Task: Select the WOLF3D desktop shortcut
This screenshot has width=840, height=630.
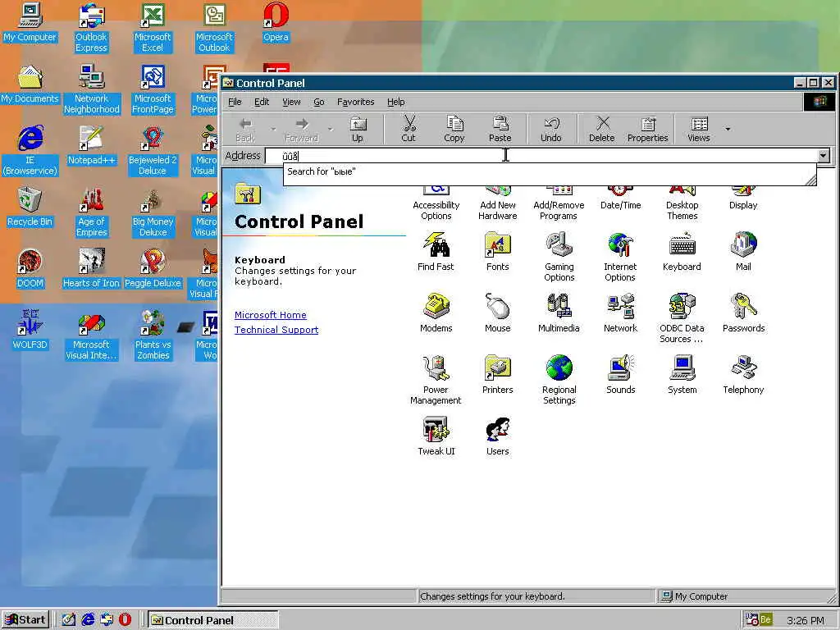Action: click(30, 330)
